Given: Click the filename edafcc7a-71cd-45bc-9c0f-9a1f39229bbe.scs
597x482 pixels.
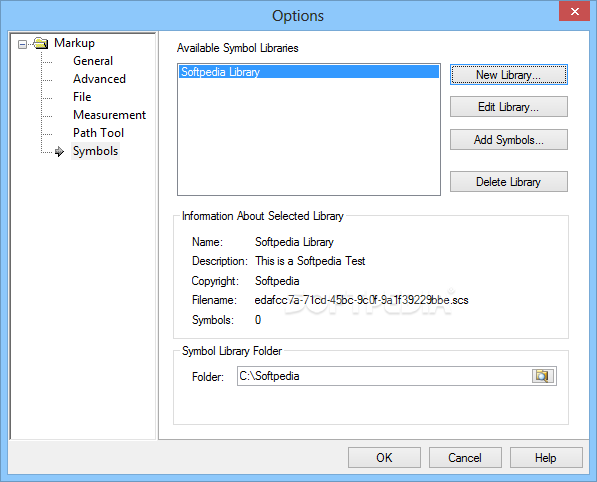Looking at the screenshot, I should [361, 300].
